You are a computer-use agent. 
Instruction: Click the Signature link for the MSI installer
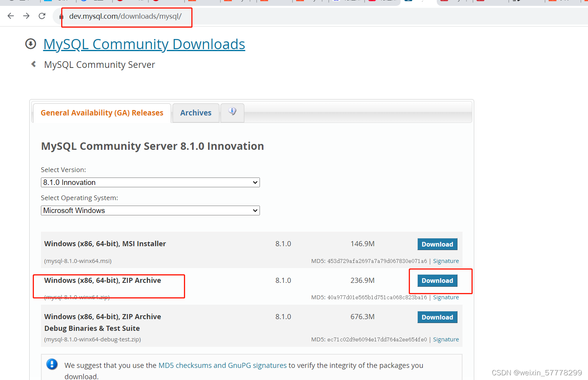[x=446, y=261]
